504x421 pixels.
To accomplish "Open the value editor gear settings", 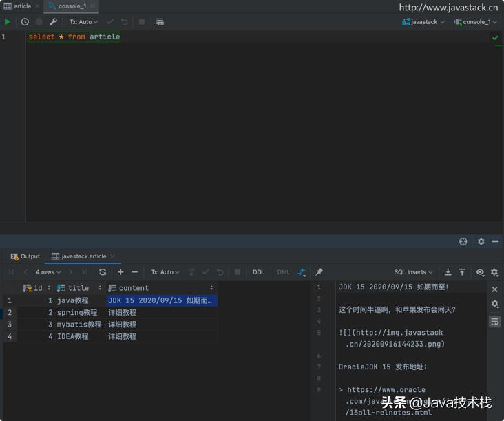I will click(494, 304).
